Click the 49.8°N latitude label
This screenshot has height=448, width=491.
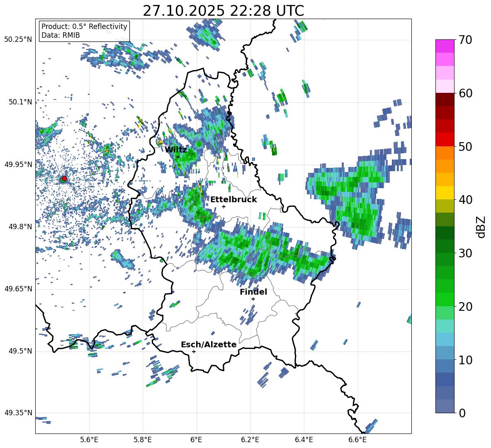[x=20, y=227]
